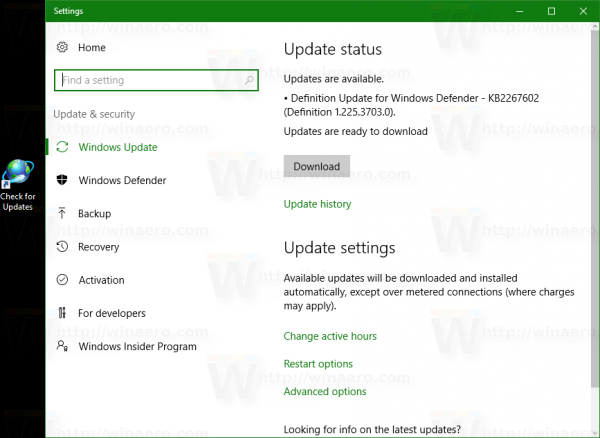Click the Recovery clock-arrow icon

pyautogui.click(x=62, y=246)
